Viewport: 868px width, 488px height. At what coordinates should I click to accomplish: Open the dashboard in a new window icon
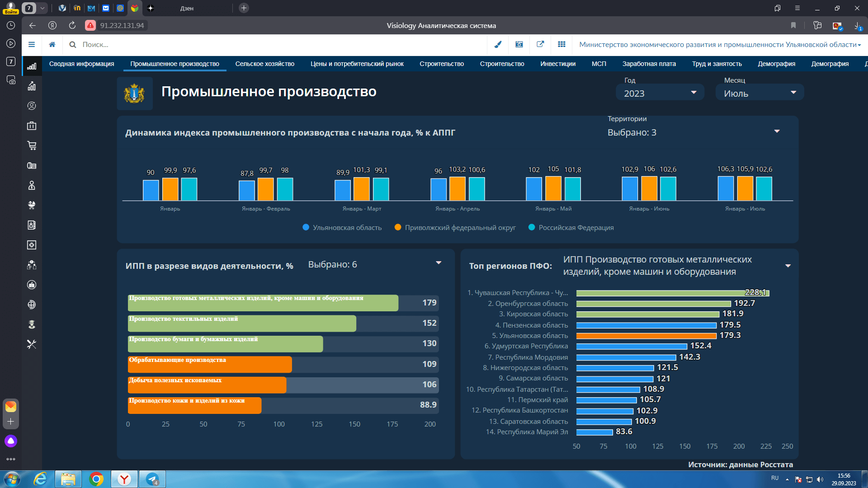(x=540, y=44)
